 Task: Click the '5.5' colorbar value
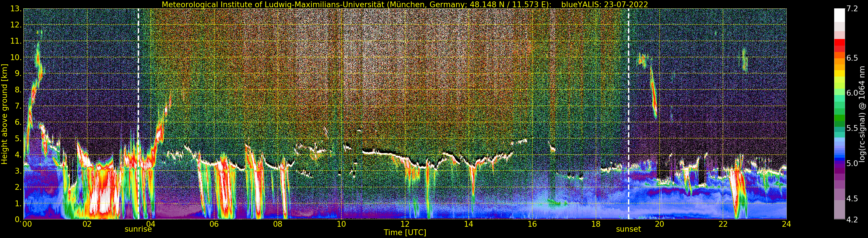click(x=852, y=128)
